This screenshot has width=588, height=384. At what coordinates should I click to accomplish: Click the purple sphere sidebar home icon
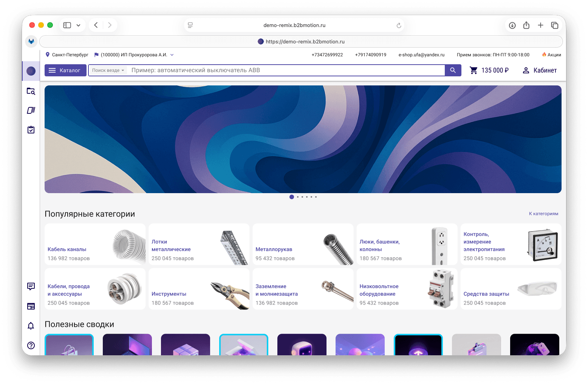coord(31,71)
